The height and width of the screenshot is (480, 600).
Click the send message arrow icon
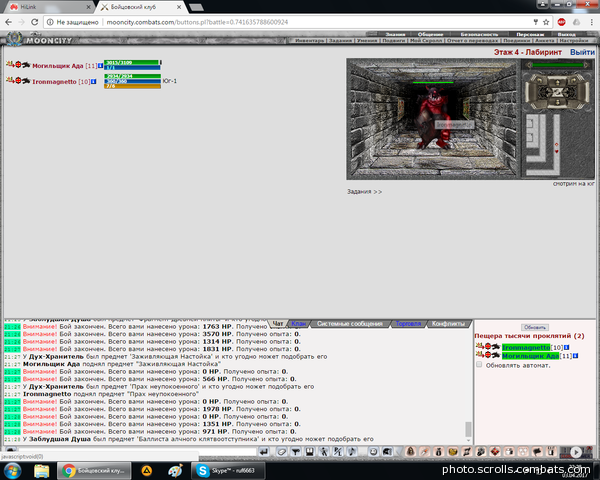(x=264, y=452)
